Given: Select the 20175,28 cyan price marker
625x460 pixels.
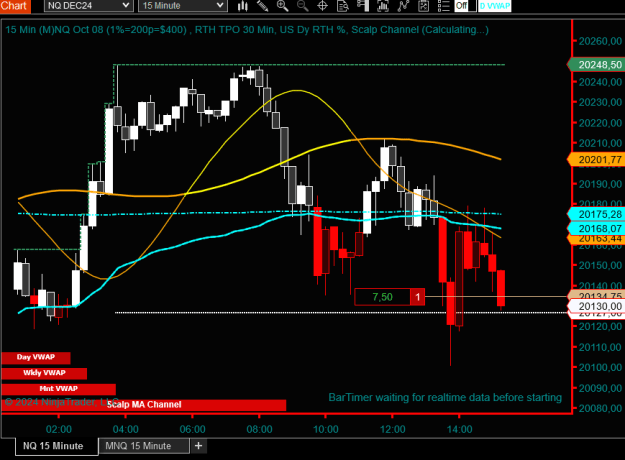Looking at the screenshot, I should (596, 214).
